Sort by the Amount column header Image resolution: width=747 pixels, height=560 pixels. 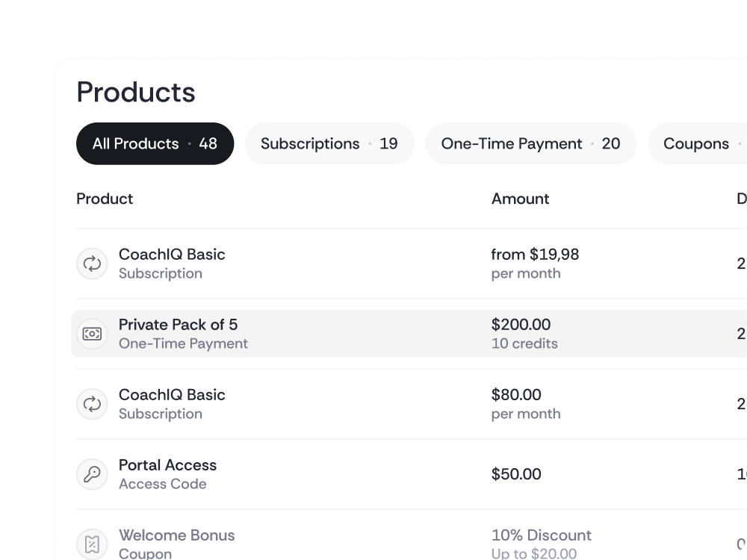(520, 199)
